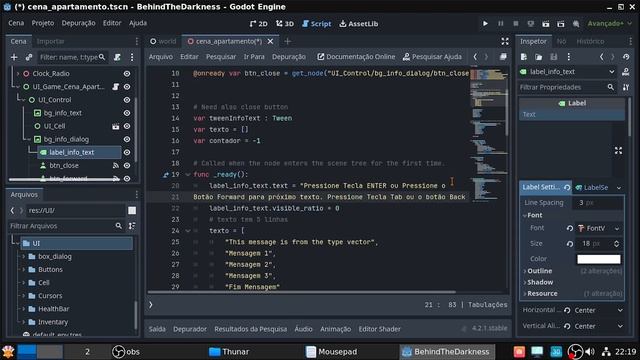Create new resource in Inspector
This screenshot has width=640, height=360.
pyautogui.click(x=524, y=57)
